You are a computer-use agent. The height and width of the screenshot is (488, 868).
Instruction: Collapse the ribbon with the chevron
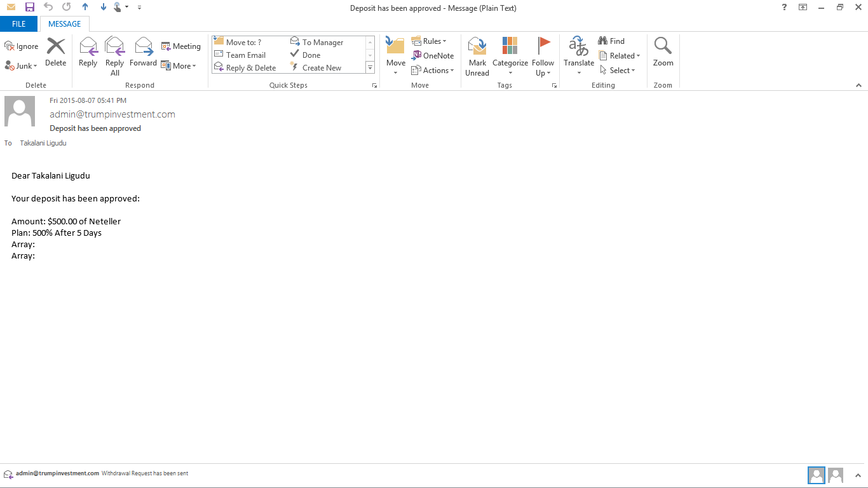858,85
